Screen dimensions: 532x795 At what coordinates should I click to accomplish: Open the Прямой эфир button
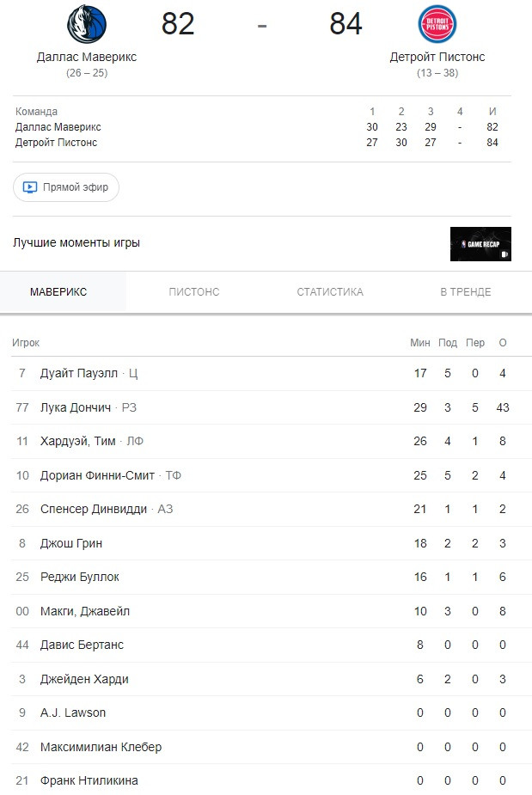66,187
